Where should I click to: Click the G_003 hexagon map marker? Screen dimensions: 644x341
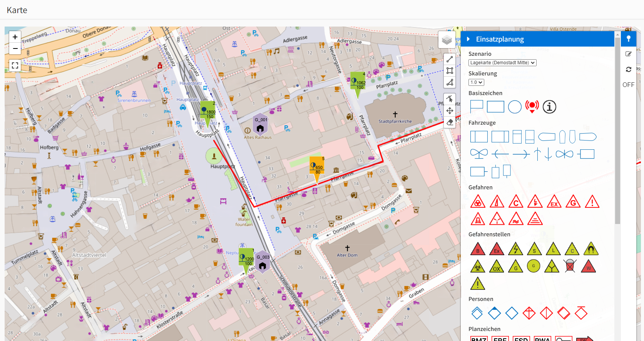263,262
